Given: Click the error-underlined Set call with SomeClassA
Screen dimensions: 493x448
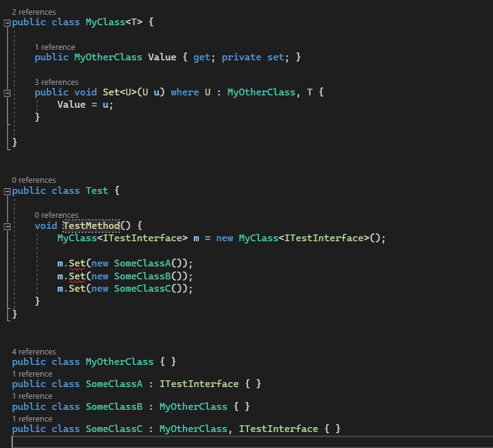Looking at the screenshot, I should (x=77, y=263).
